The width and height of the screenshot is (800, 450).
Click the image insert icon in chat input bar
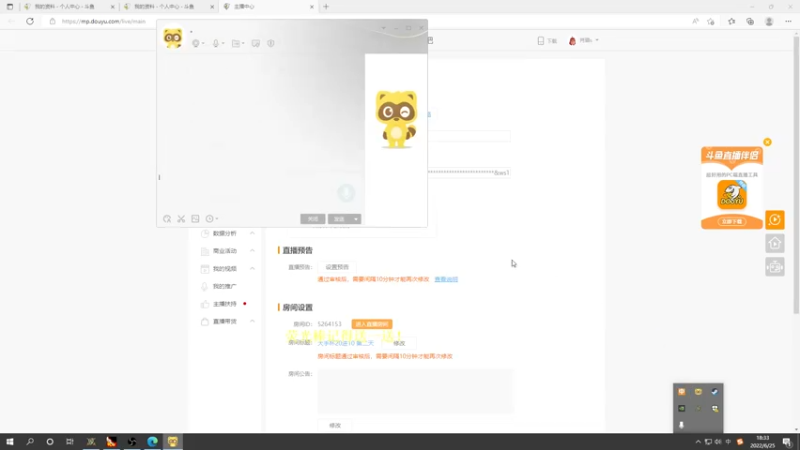[195, 219]
